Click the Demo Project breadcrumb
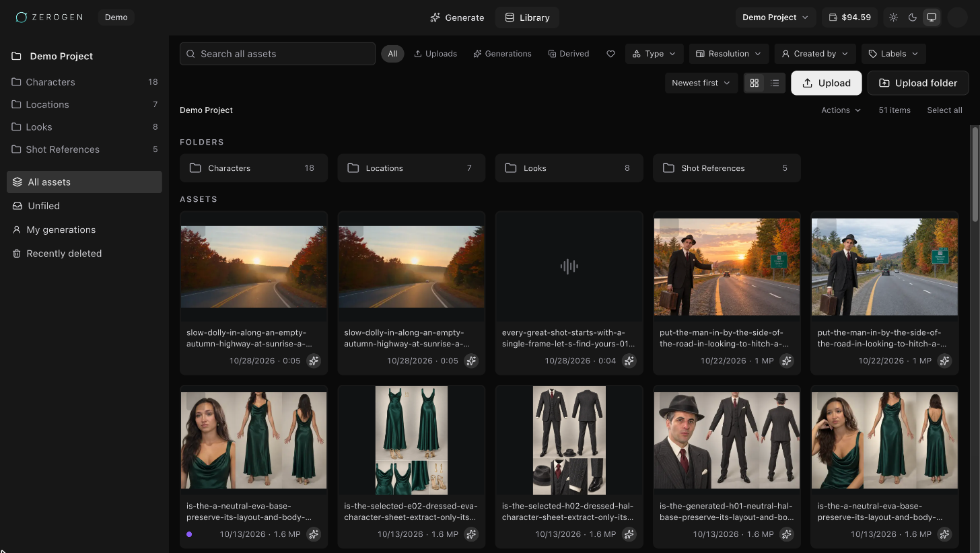The width and height of the screenshot is (980, 553). coord(206,110)
